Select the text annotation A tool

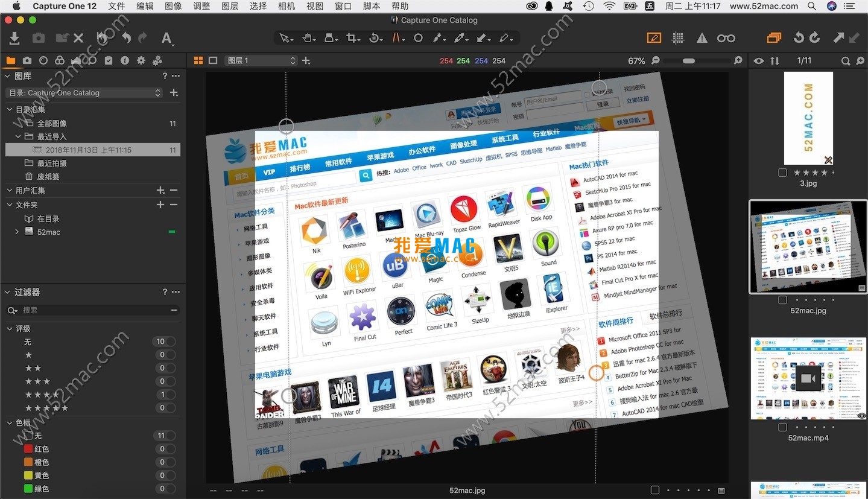167,38
